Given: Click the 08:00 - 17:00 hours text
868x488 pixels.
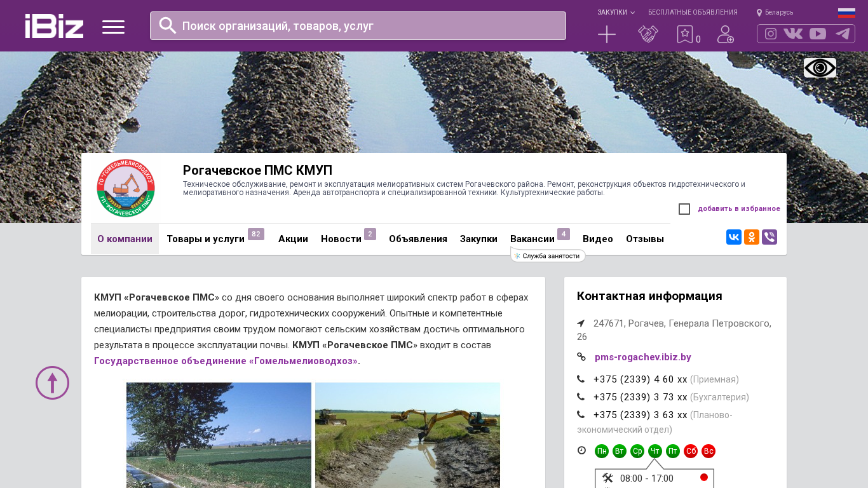Looking at the screenshot, I should 646,478.
